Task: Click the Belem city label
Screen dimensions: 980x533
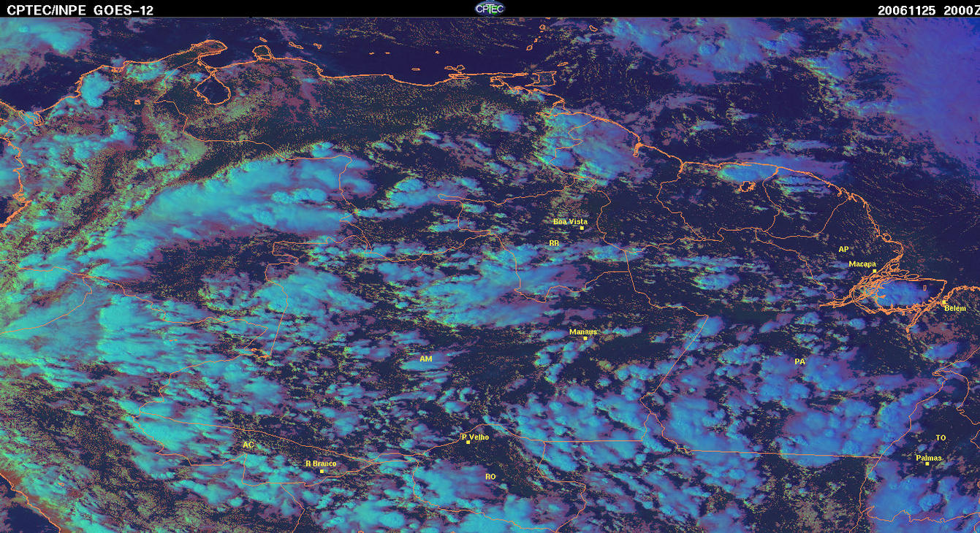Action: click(955, 308)
